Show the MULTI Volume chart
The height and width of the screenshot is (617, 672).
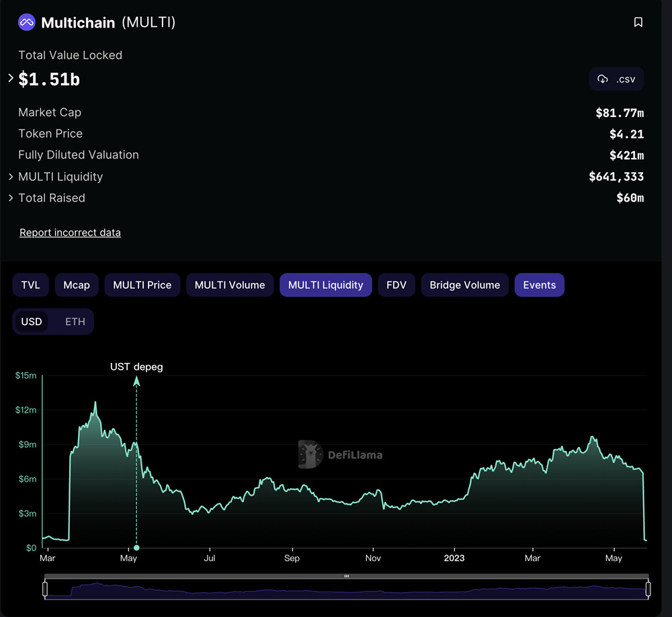(229, 285)
